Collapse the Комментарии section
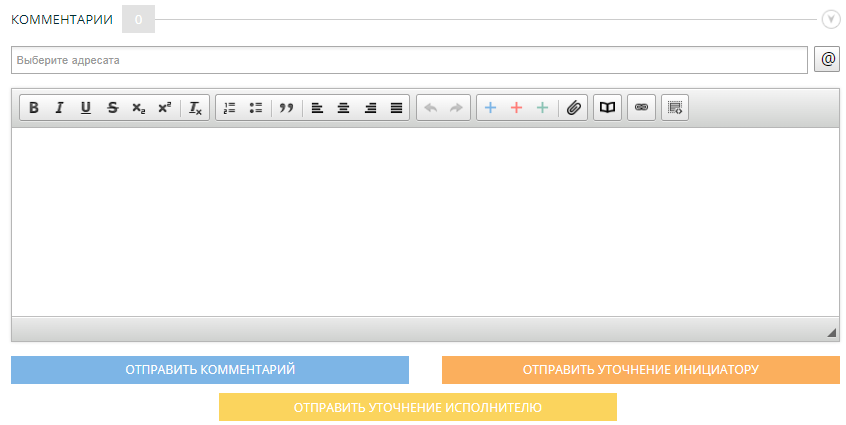The height and width of the screenshot is (425, 846). (x=830, y=19)
